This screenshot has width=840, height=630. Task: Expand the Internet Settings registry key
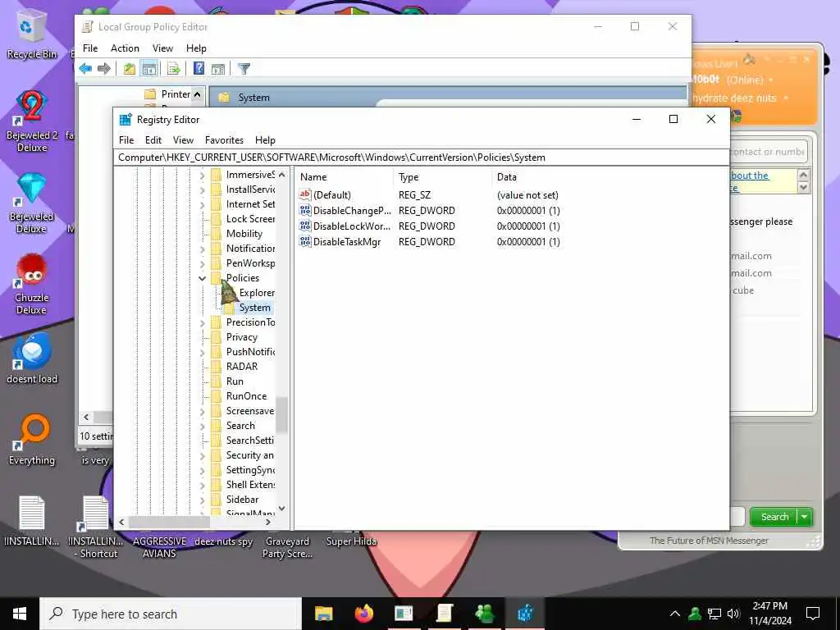pyautogui.click(x=202, y=204)
